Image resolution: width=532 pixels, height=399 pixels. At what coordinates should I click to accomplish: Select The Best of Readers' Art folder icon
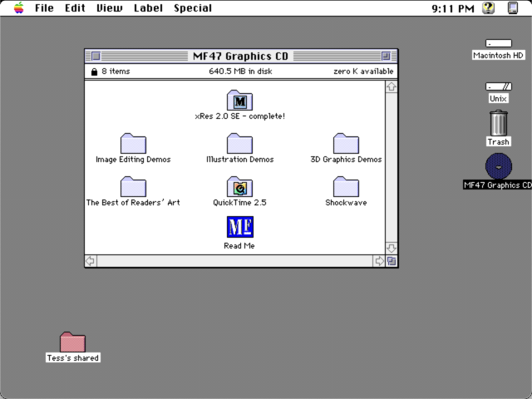(133, 186)
